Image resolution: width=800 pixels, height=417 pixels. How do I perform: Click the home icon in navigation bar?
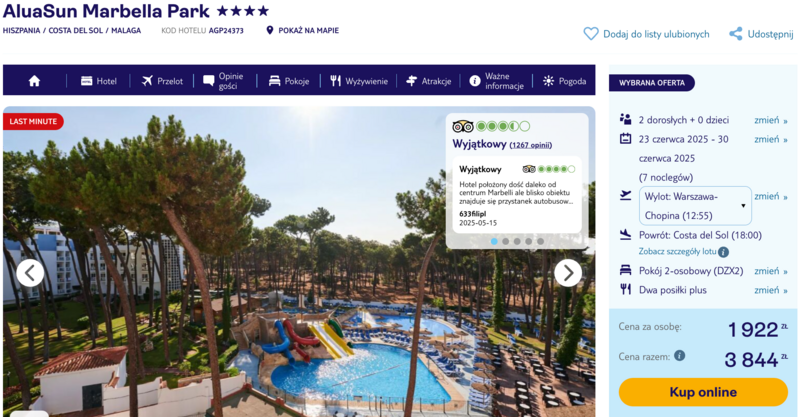pyautogui.click(x=34, y=81)
